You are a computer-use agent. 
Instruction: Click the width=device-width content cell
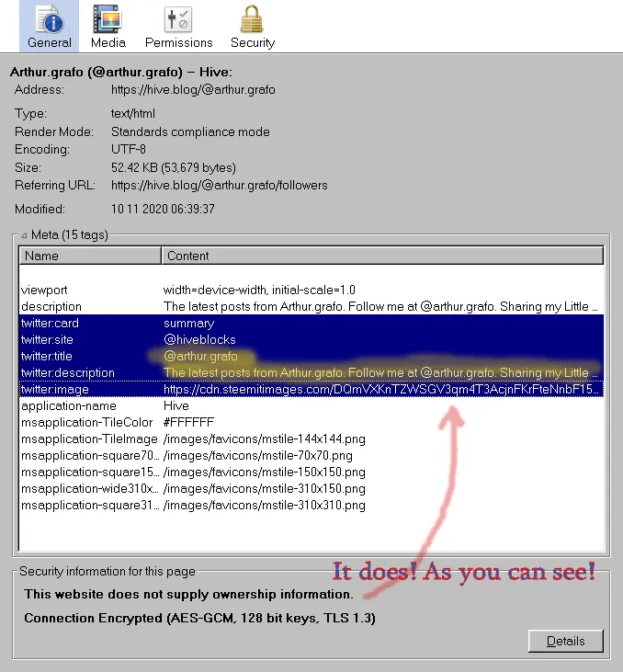[x=259, y=290]
